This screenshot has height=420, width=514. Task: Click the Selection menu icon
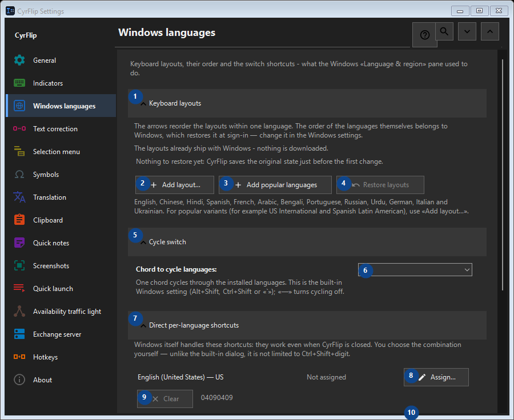[19, 151]
